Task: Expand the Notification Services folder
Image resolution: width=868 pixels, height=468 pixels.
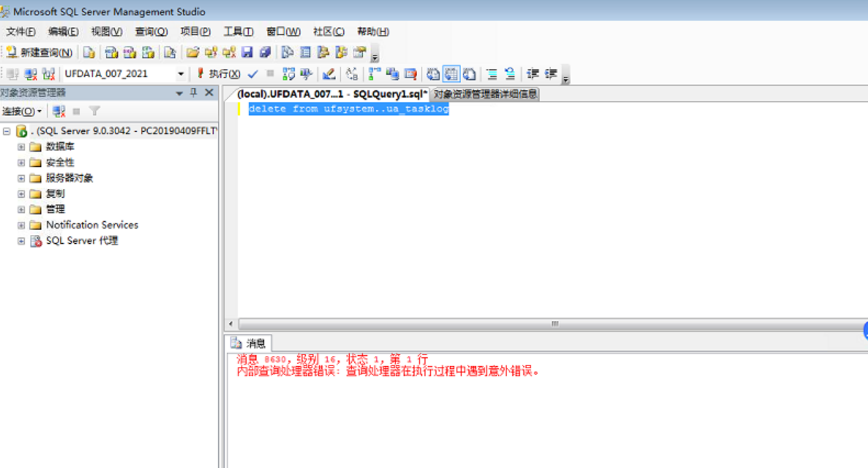Action: pos(21,226)
